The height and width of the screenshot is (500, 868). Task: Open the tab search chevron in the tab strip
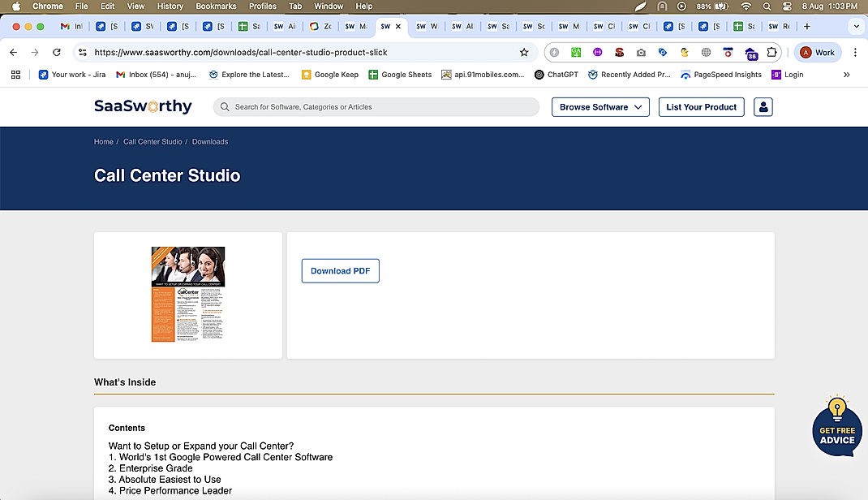pos(856,26)
